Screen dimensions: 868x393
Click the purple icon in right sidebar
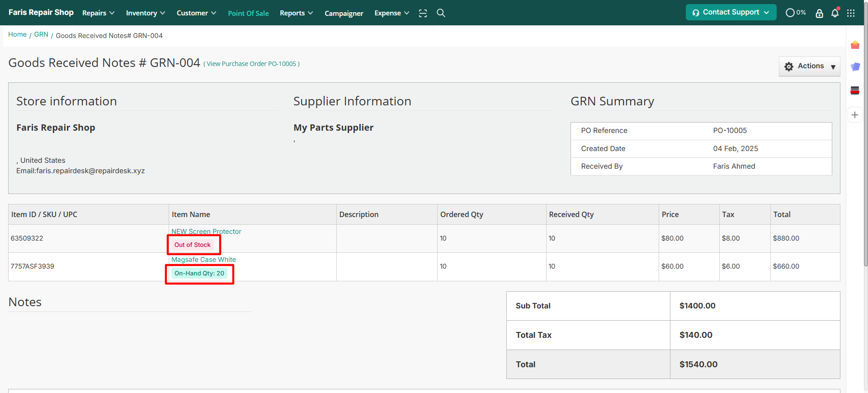point(855,67)
